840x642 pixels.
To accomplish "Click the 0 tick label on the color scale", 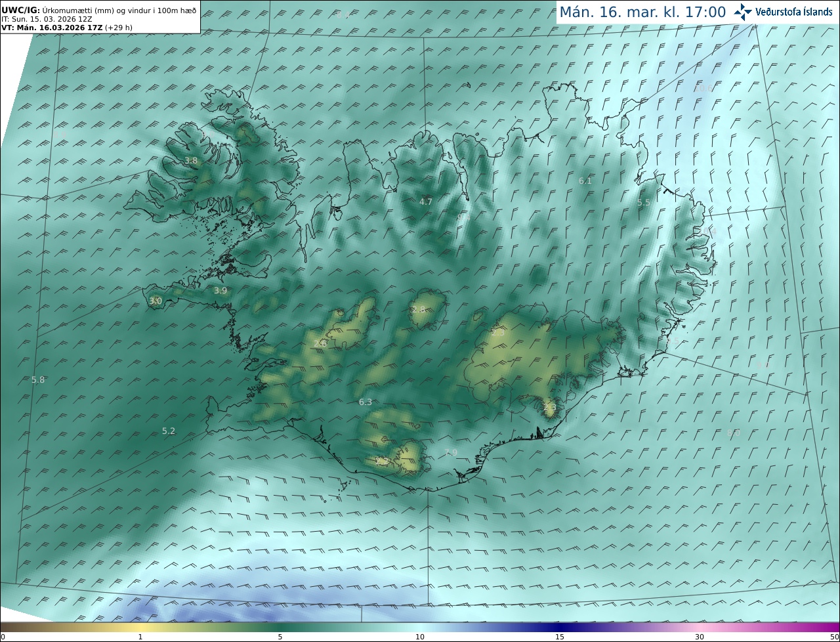I will tap(3, 637).
